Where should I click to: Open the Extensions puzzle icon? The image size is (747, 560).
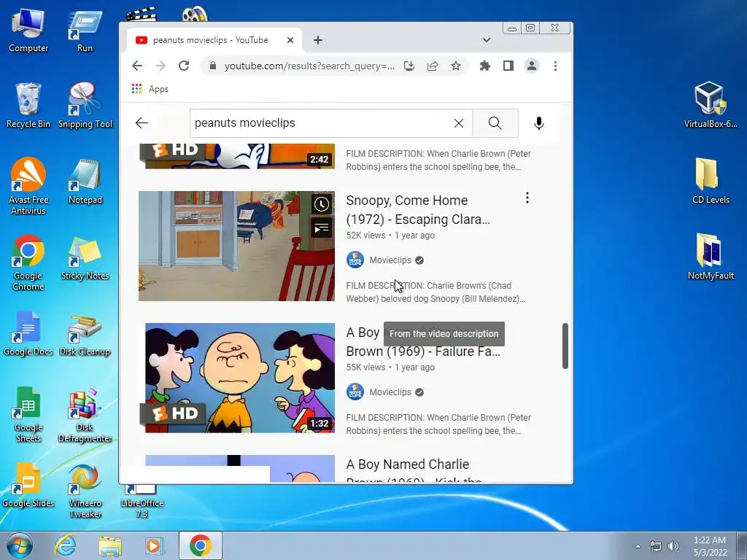(485, 66)
